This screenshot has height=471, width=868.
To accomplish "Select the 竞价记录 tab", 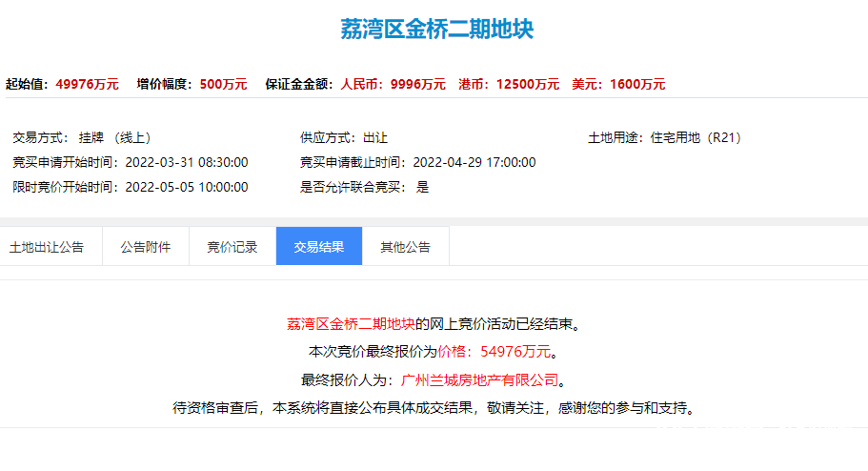I will [x=232, y=247].
